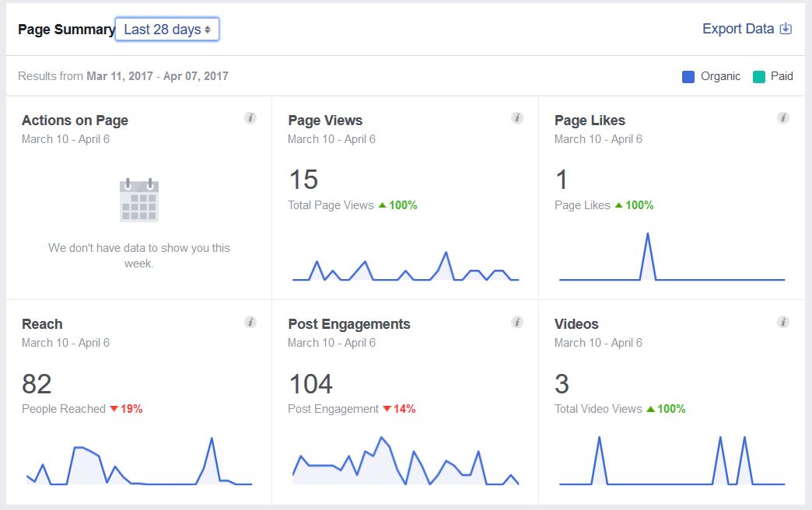The height and width of the screenshot is (510, 812).
Task: Click the Export Data download icon
Action: pyautogui.click(x=786, y=29)
